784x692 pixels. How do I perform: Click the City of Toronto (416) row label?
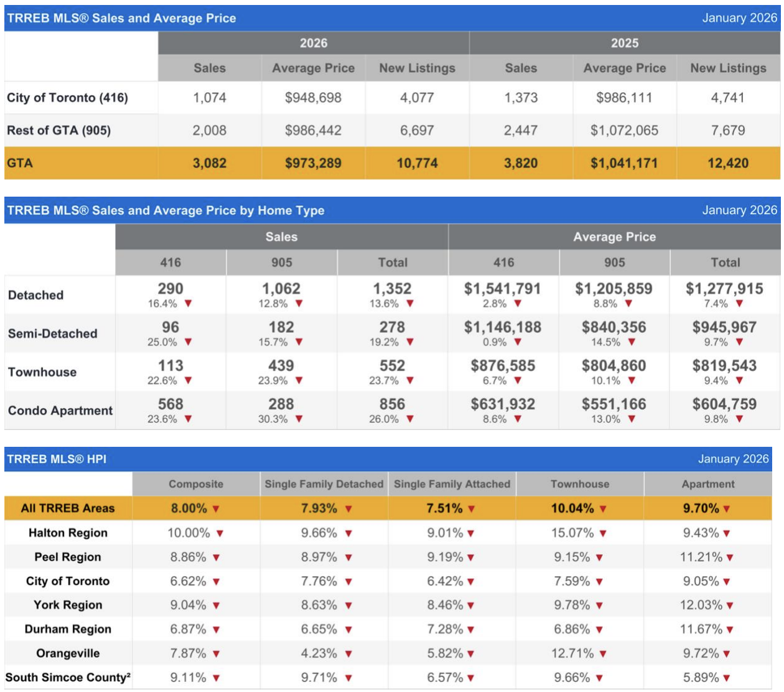[x=67, y=98]
